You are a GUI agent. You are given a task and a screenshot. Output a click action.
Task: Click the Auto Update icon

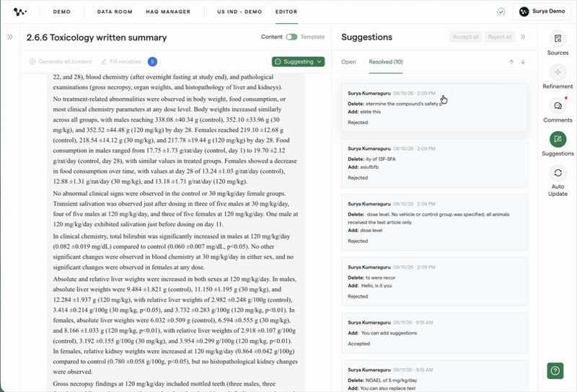(558, 173)
